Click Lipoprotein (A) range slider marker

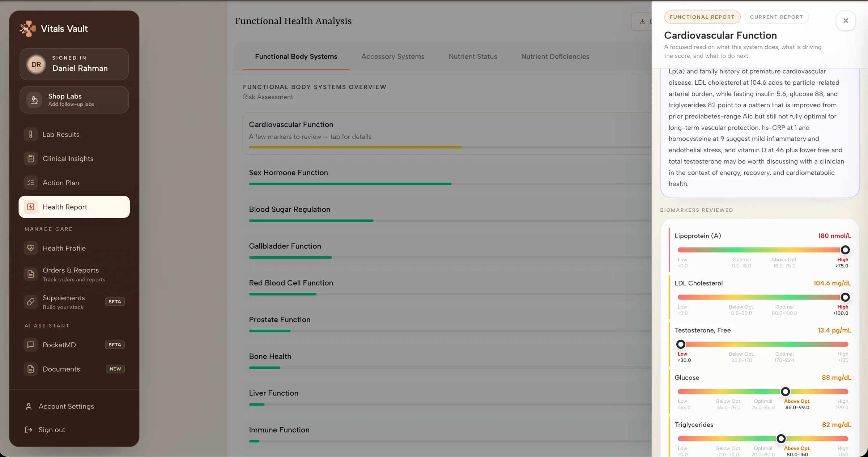click(x=845, y=250)
